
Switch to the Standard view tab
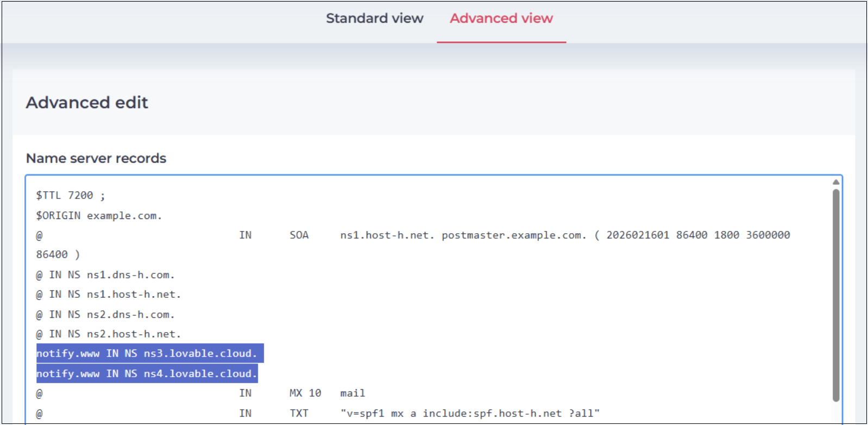[x=374, y=18]
